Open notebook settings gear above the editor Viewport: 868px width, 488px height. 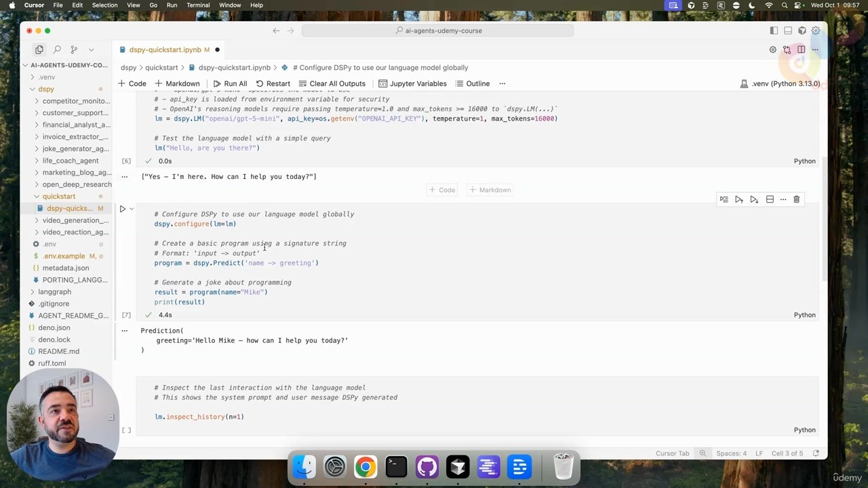point(772,49)
